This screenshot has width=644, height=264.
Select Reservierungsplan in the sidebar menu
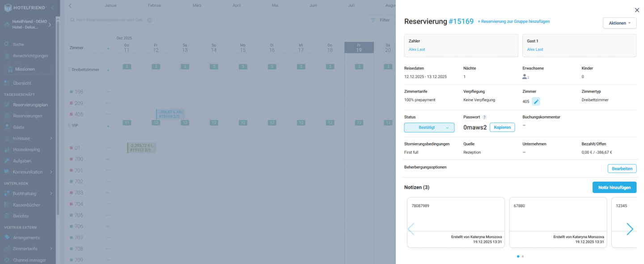click(30, 105)
